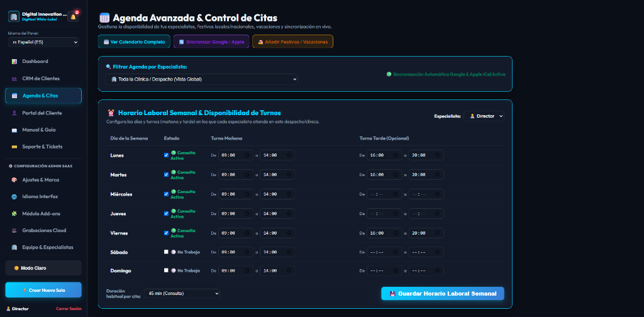Viewport: 644px width, 317px height.
Task: Click the Equipo & Especialistas building icon
Action: click(x=14, y=247)
